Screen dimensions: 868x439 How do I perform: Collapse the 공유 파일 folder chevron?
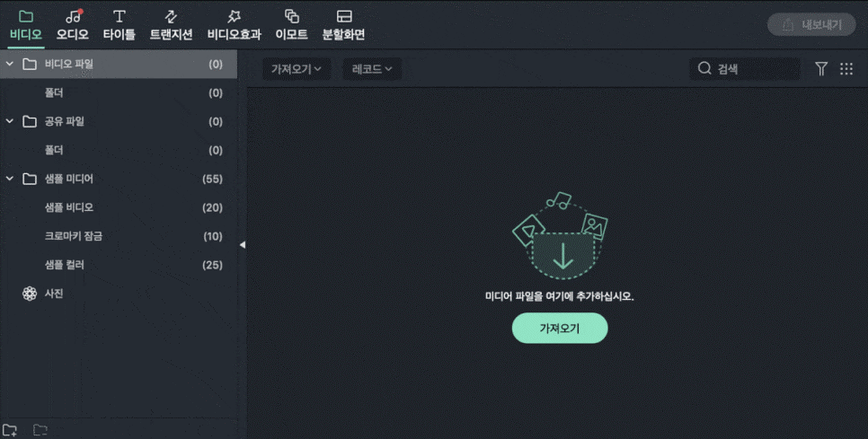pos(9,121)
